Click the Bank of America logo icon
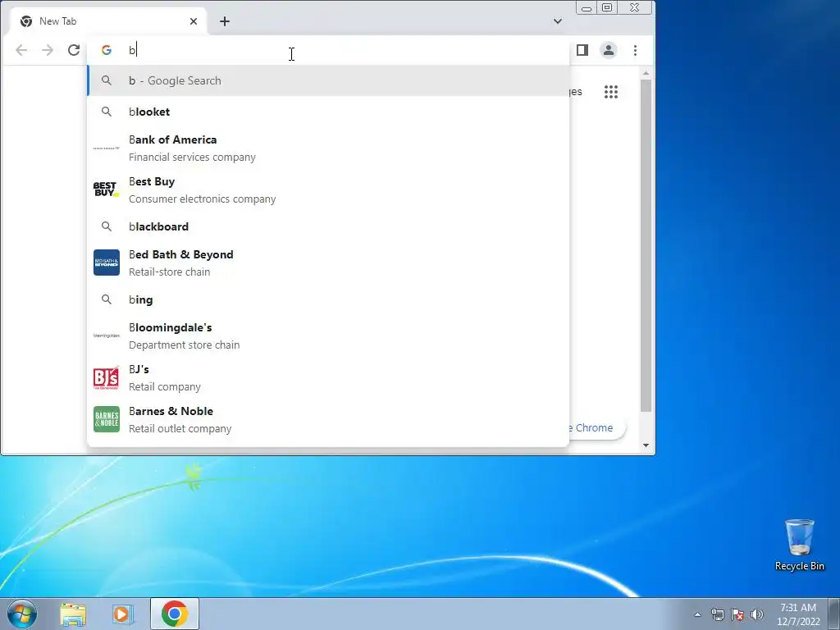 107,148
